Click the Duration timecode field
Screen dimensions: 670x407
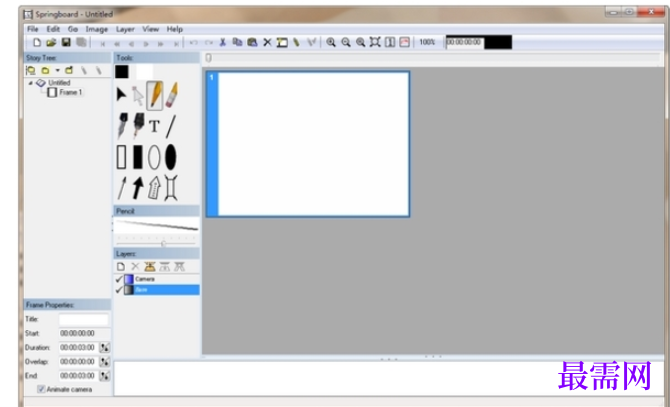tap(78, 348)
